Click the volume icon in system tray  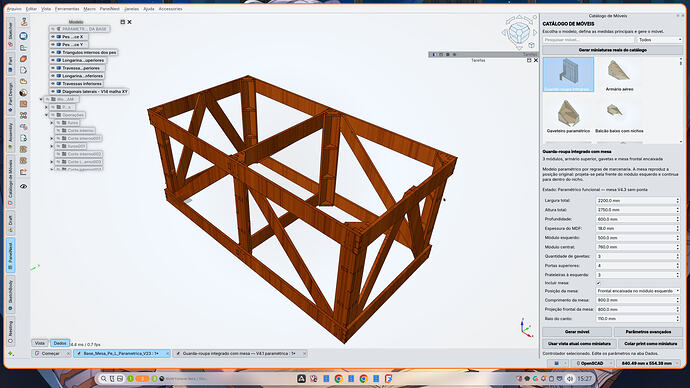[569, 378]
